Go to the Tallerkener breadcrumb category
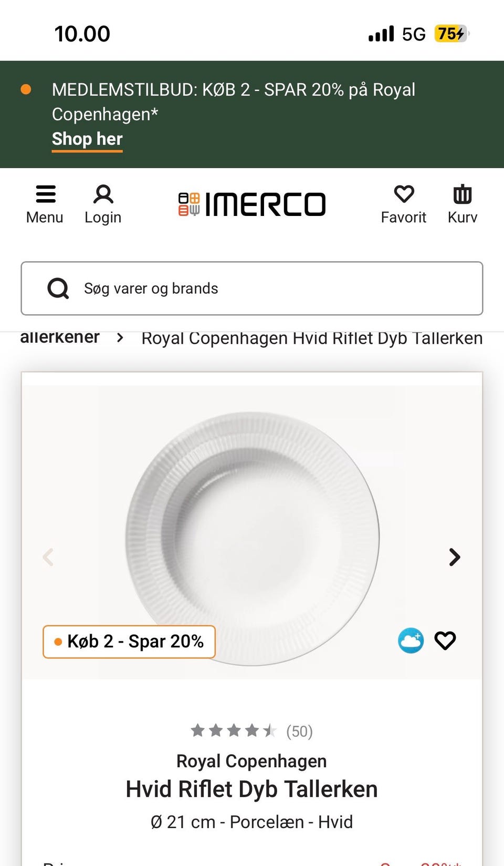This screenshot has width=504, height=866. [60, 337]
